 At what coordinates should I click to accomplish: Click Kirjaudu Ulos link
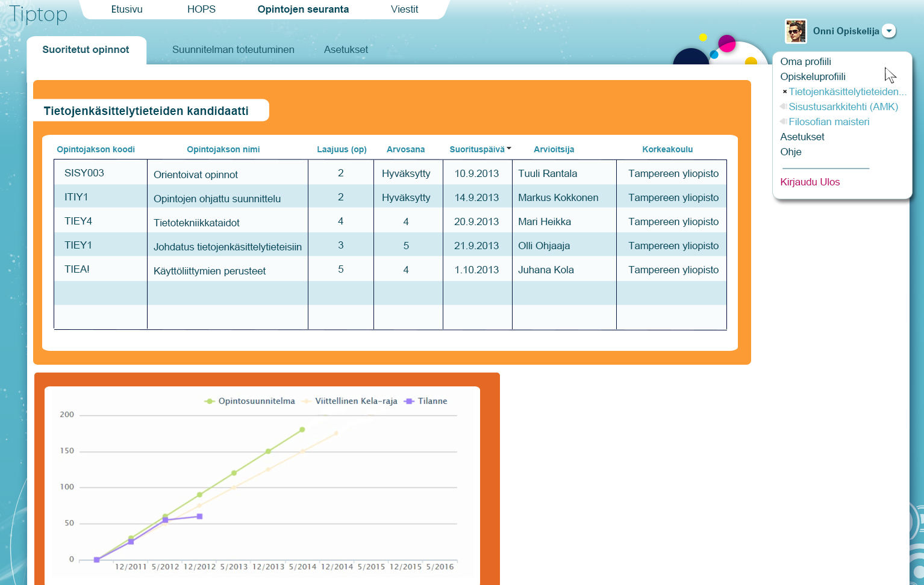click(x=810, y=182)
